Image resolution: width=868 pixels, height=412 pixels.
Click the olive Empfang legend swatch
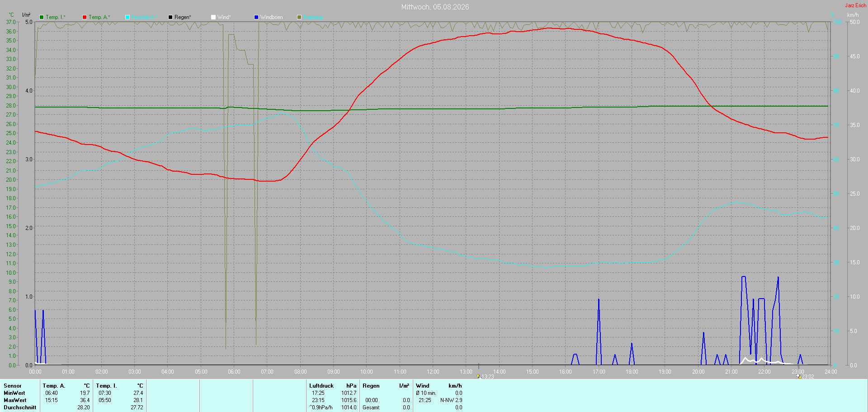[x=299, y=17]
